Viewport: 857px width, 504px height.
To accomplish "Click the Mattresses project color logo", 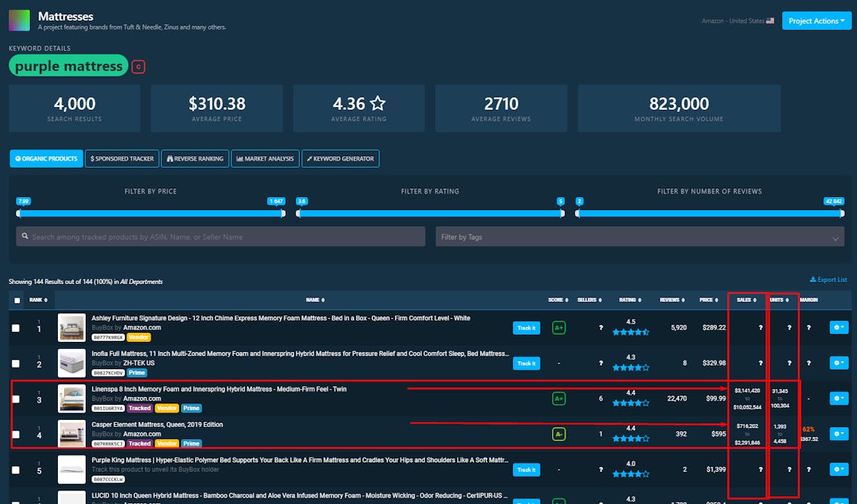I will tap(19, 21).
